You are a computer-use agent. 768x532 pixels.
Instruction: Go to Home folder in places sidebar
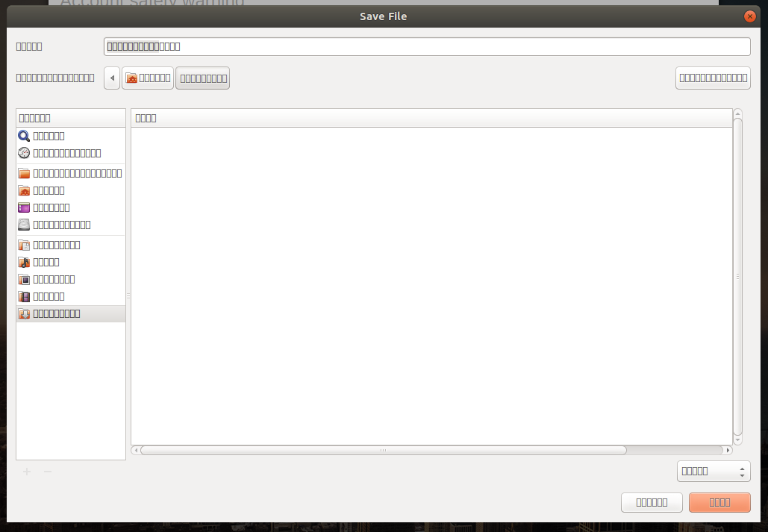click(x=70, y=190)
